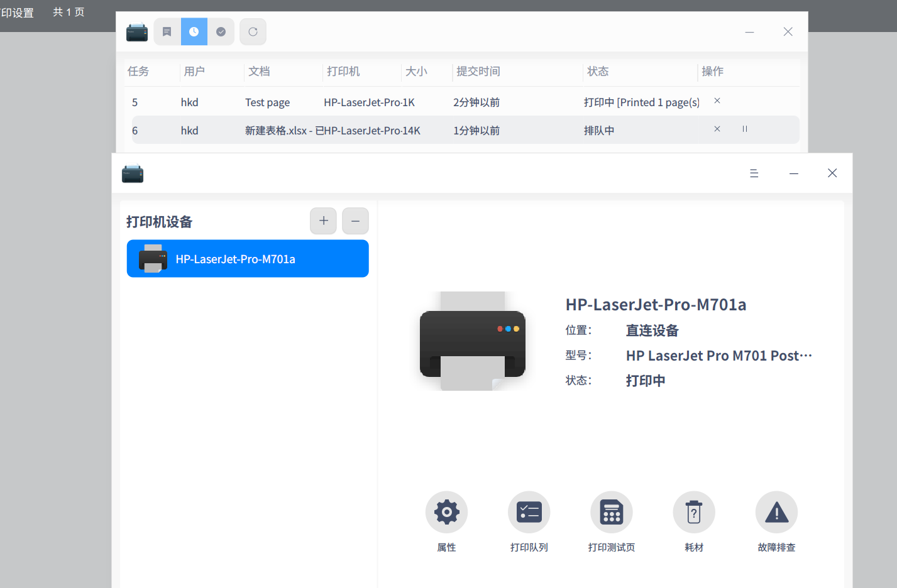Pause the 新建表格.xlsx print job
897x588 pixels.
[744, 129]
